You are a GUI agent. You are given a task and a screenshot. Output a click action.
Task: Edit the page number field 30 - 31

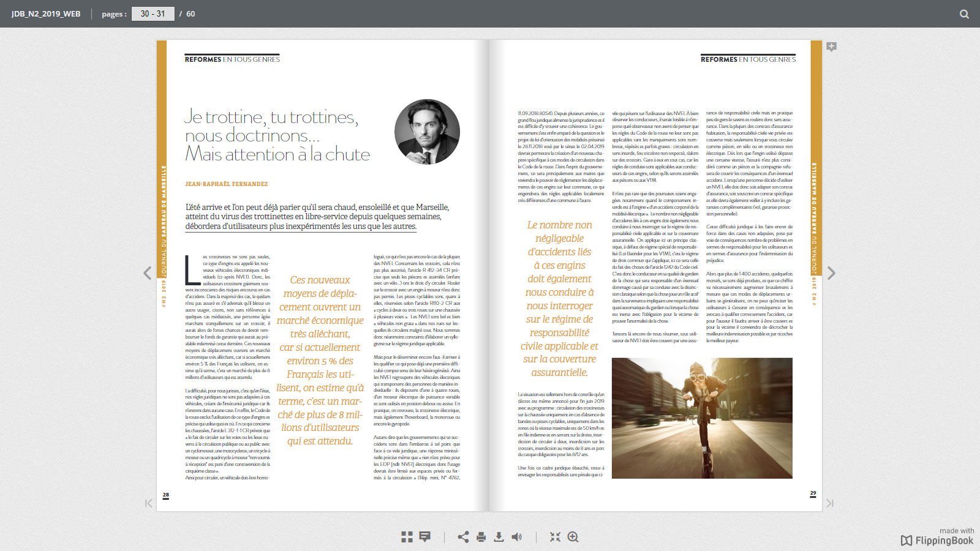153,13
